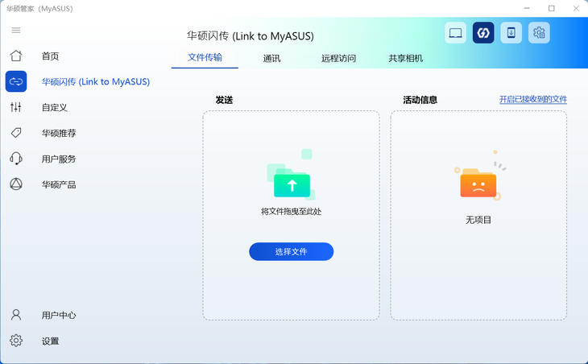Image resolution: width=588 pixels, height=364 pixels.
Task: Maximize the MyASUS window
Action: pos(551,8)
